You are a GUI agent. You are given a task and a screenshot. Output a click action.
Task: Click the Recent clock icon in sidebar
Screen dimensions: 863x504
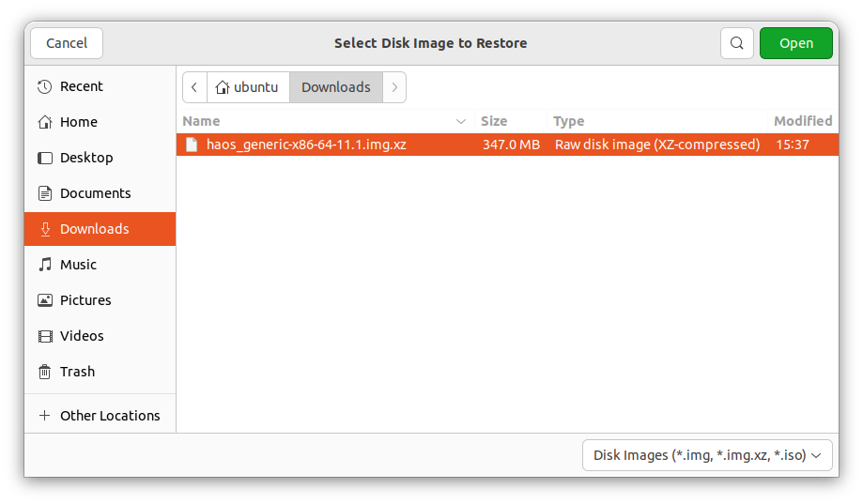click(x=44, y=86)
